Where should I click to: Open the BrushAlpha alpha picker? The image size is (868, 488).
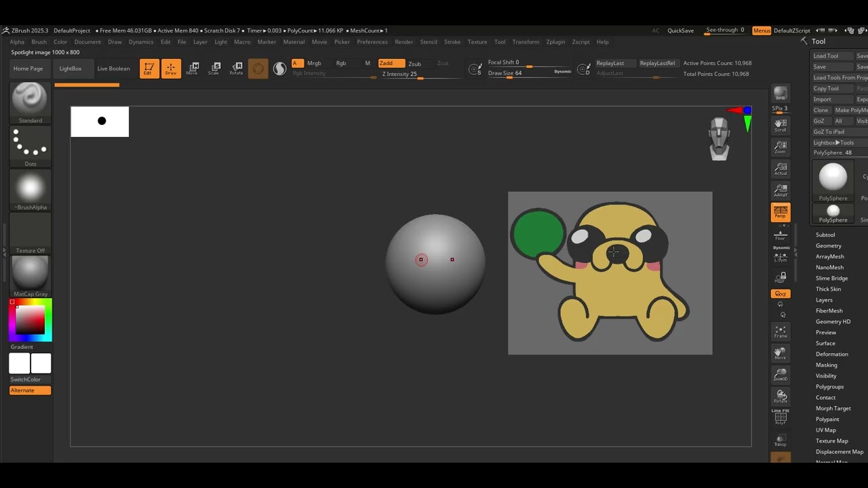(x=30, y=190)
